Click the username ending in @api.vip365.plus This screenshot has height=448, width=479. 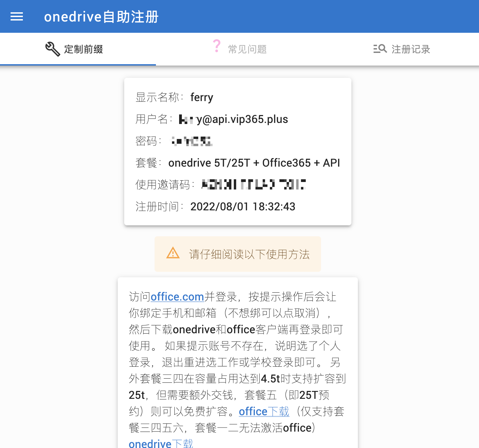tap(233, 119)
